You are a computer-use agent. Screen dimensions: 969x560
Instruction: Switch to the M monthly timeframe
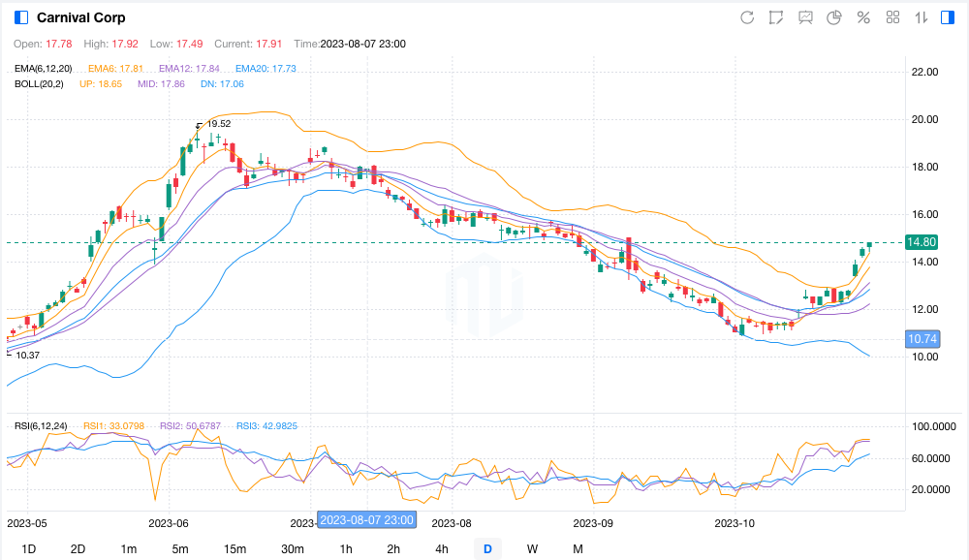[x=578, y=549]
